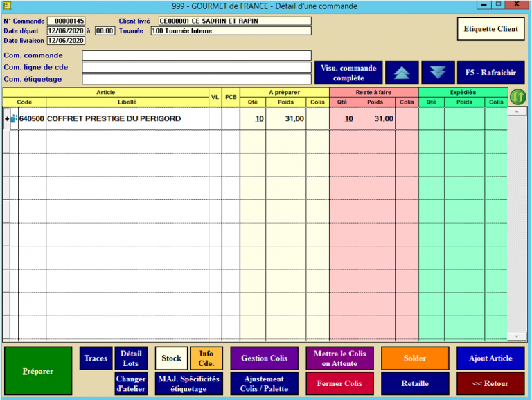The width and height of the screenshot is (532, 400).
Task: Open the Etiquette Client button
Action: [x=490, y=29]
